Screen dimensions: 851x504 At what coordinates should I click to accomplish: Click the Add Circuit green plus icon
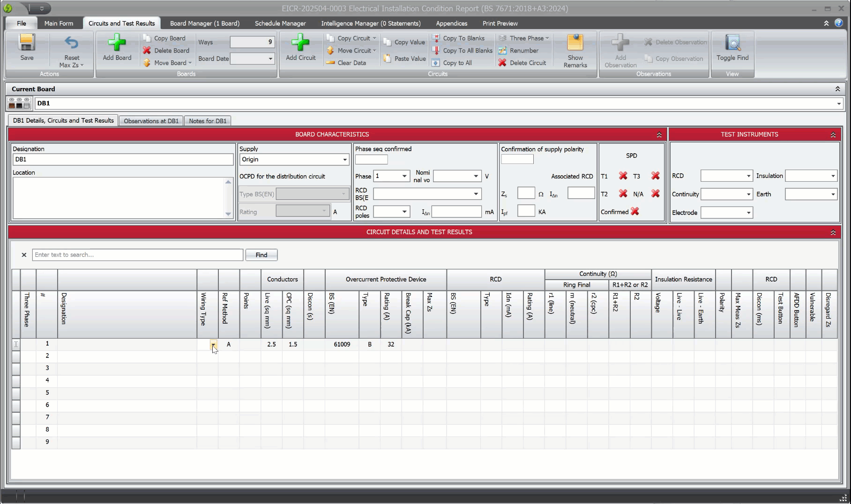point(300,43)
